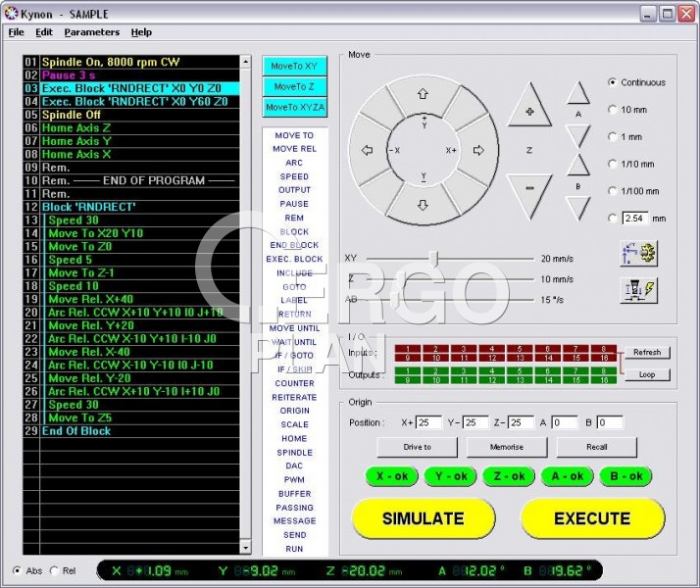Select Abs coordinate mode
Viewport: 700px width, 588px height.
click(x=17, y=570)
